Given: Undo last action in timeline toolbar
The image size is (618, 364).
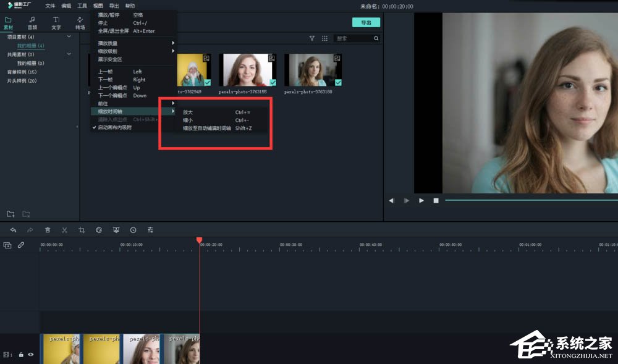Looking at the screenshot, I should point(13,230).
